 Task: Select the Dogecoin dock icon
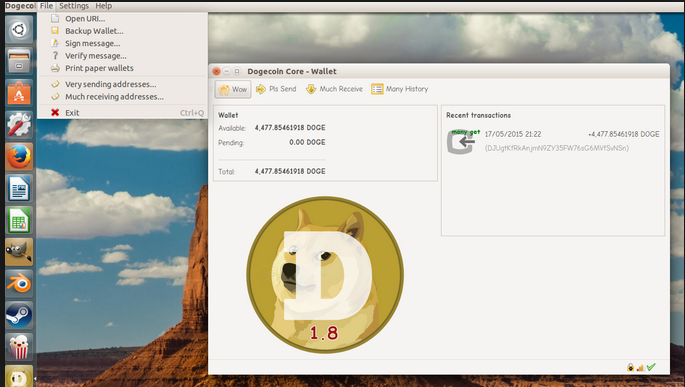[19, 376]
